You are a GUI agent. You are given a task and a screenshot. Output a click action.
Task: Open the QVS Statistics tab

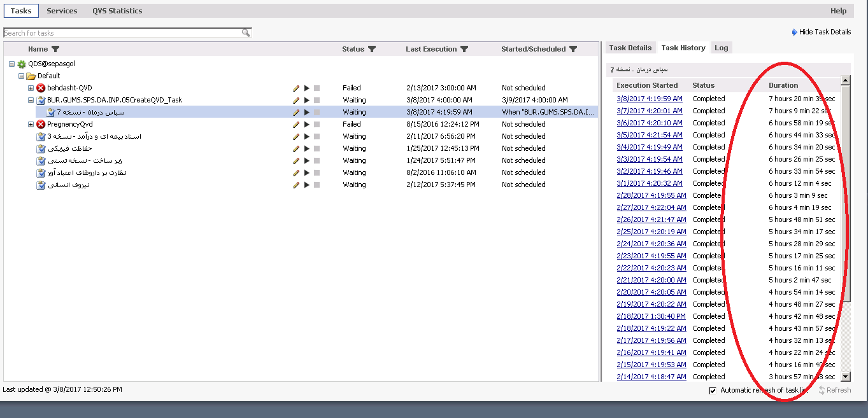(117, 11)
